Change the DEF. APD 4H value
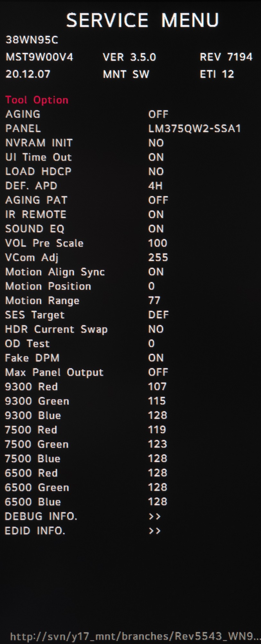The width and height of the screenshot is (261, 644). (x=155, y=186)
